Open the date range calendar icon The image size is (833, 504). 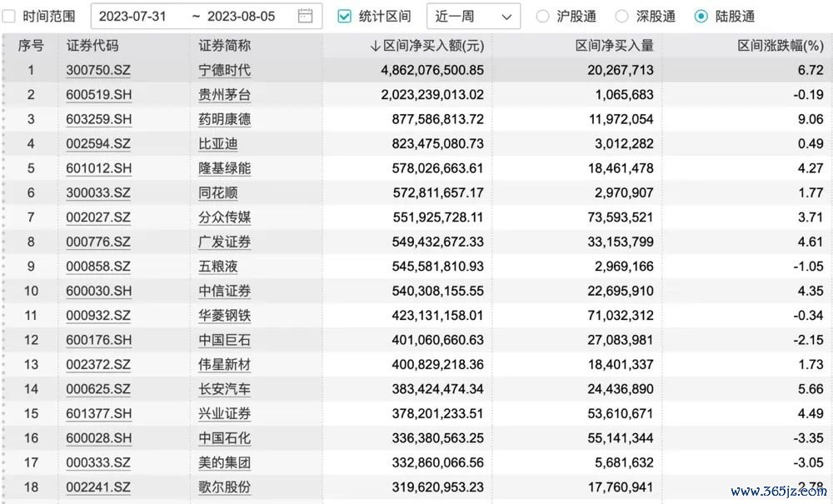click(x=306, y=16)
